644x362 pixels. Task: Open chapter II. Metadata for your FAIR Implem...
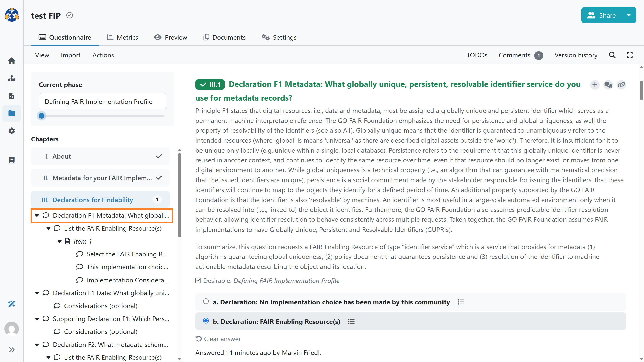pyautogui.click(x=100, y=178)
